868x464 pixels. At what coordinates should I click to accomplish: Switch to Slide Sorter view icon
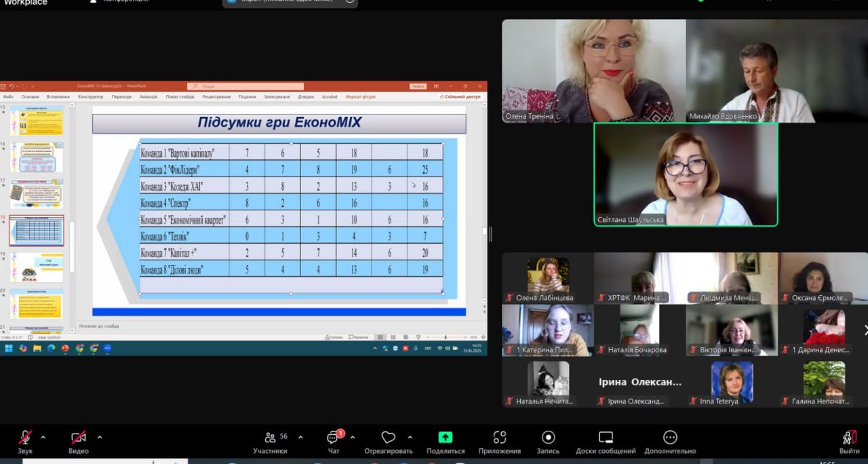point(392,337)
